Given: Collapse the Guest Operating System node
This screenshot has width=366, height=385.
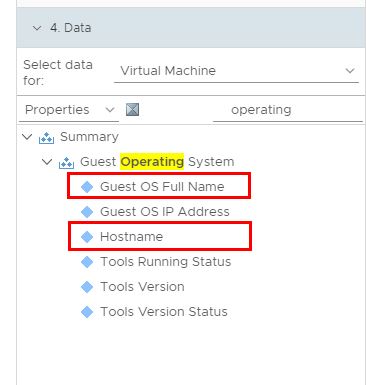Looking at the screenshot, I should [x=47, y=162].
